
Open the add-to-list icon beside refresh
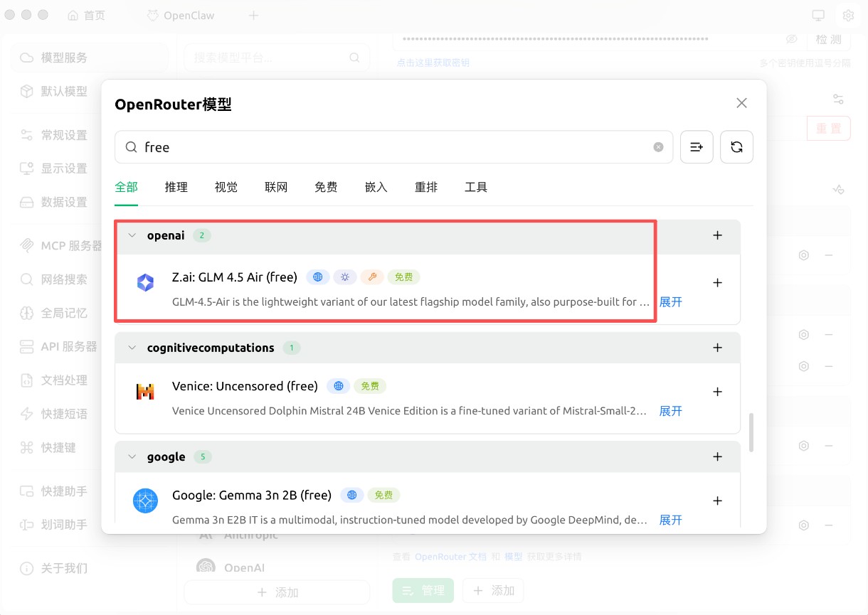coord(697,146)
